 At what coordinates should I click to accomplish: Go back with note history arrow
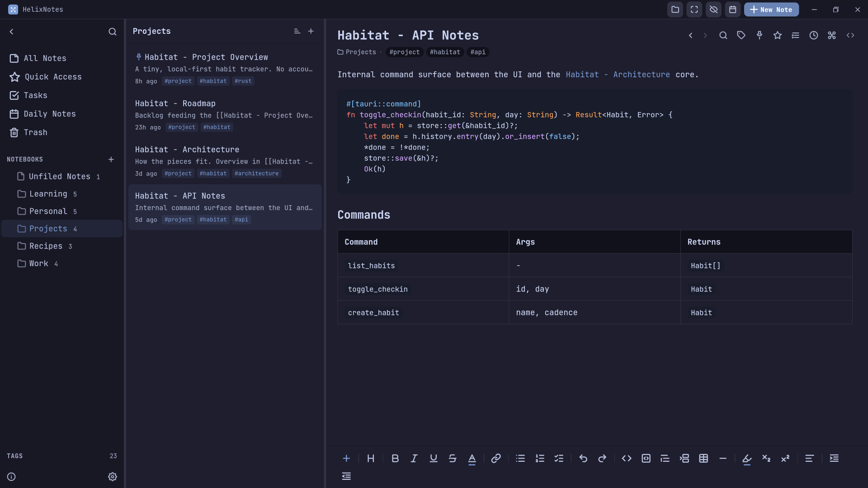(691, 35)
